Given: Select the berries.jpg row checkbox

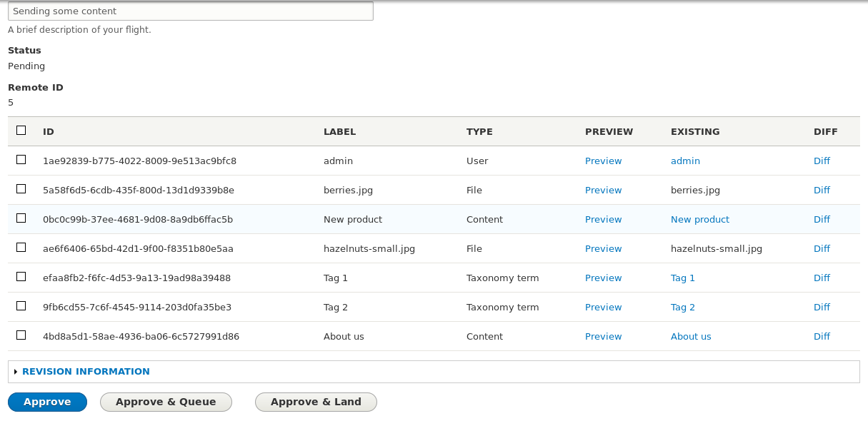Looking at the screenshot, I should (x=21, y=189).
